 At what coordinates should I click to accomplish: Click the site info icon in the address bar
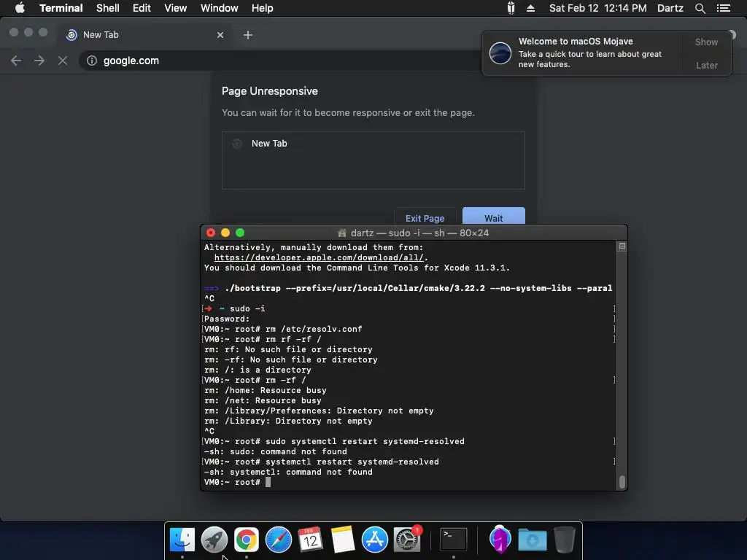[91, 61]
